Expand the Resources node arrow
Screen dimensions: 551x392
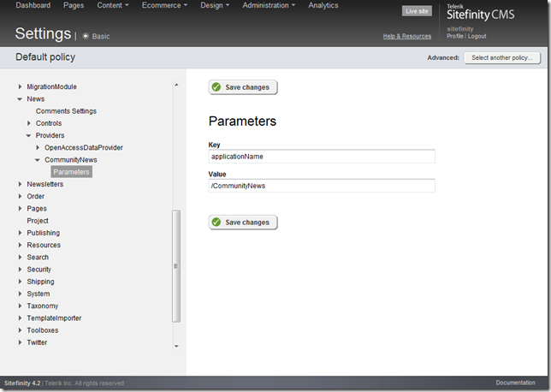coord(20,245)
